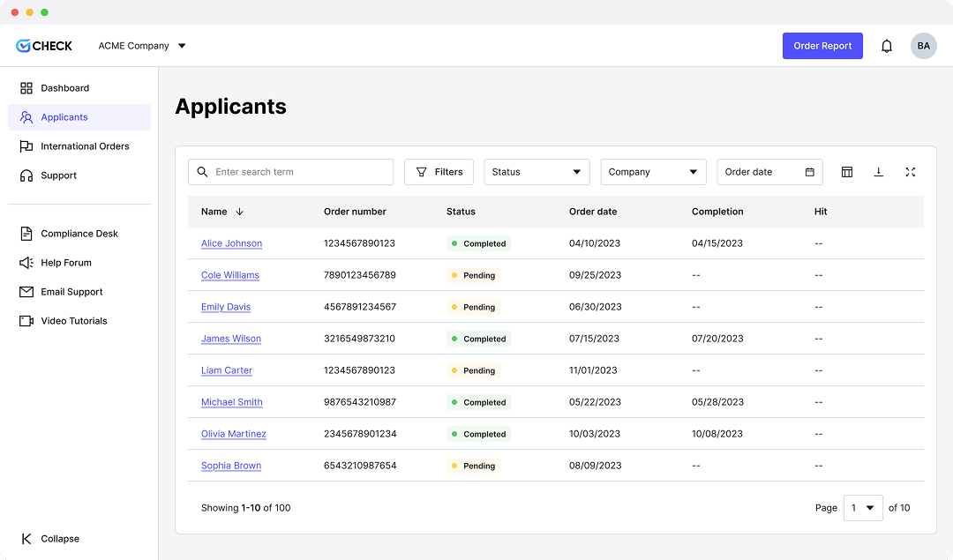Viewport: 953px width, 560px height.
Task: Click the Filters button
Action: pyautogui.click(x=439, y=172)
